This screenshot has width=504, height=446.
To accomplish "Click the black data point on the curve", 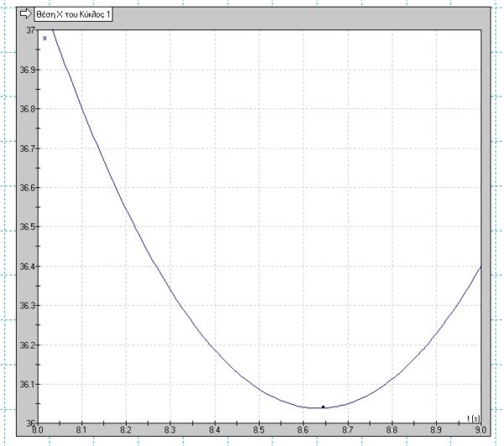I will (323, 407).
